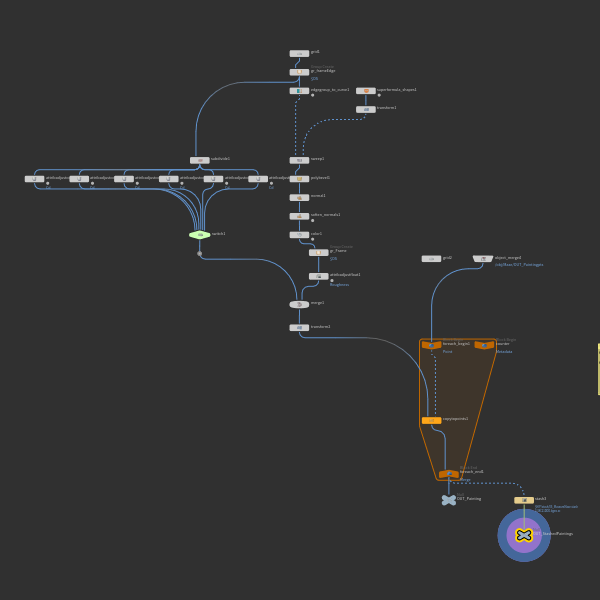The image size is (600, 600).
Task: Select the second attribadjustcolor node from left
Action: [x=79, y=179]
